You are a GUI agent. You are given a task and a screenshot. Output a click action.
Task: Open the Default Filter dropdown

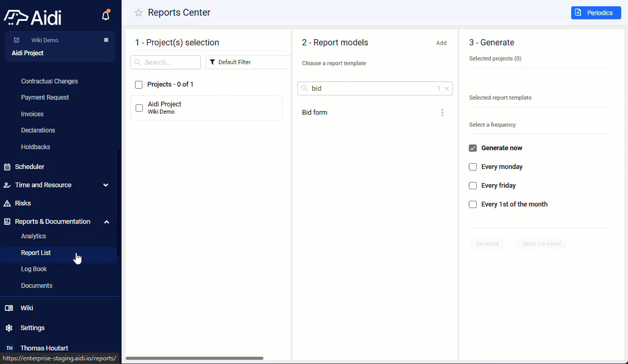click(248, 62)
